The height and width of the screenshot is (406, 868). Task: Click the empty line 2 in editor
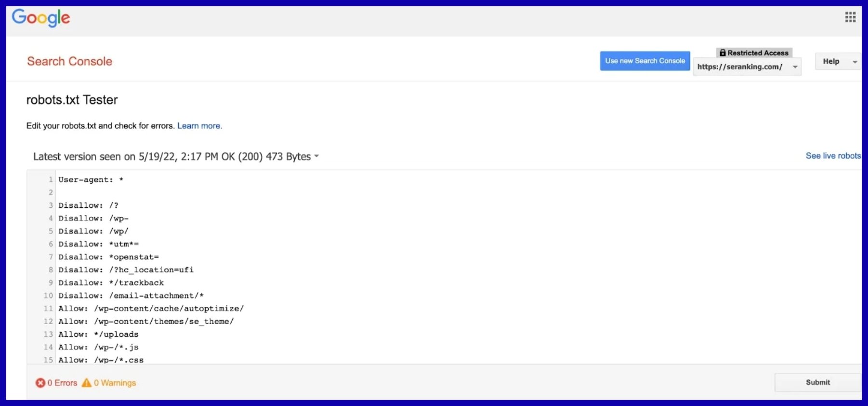coord(193,192)
